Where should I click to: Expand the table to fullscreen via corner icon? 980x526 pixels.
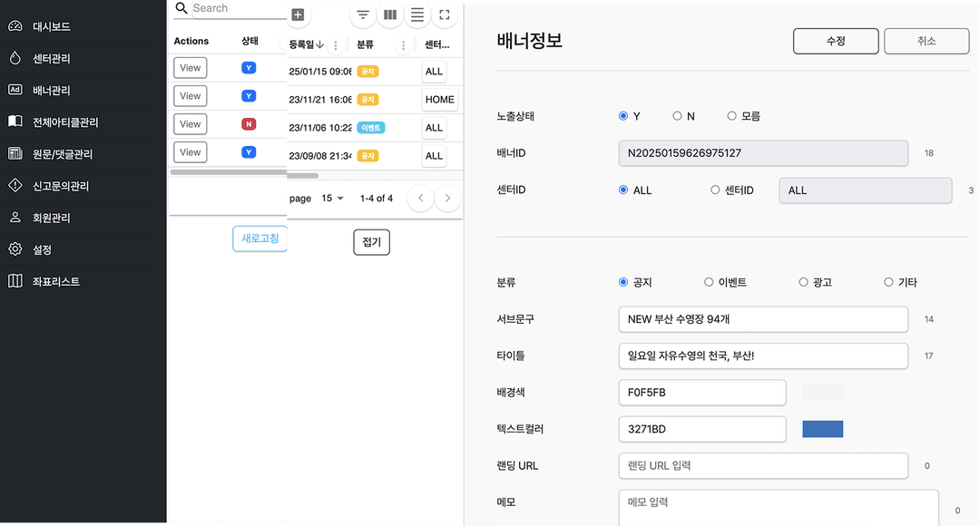click(x=444, y=15)
